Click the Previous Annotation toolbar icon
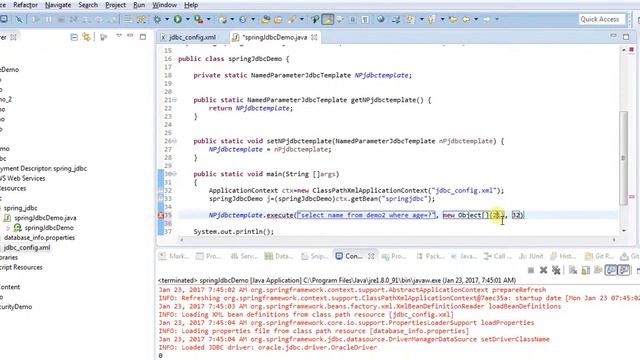 pyautogui.click(x=431, y=19)
